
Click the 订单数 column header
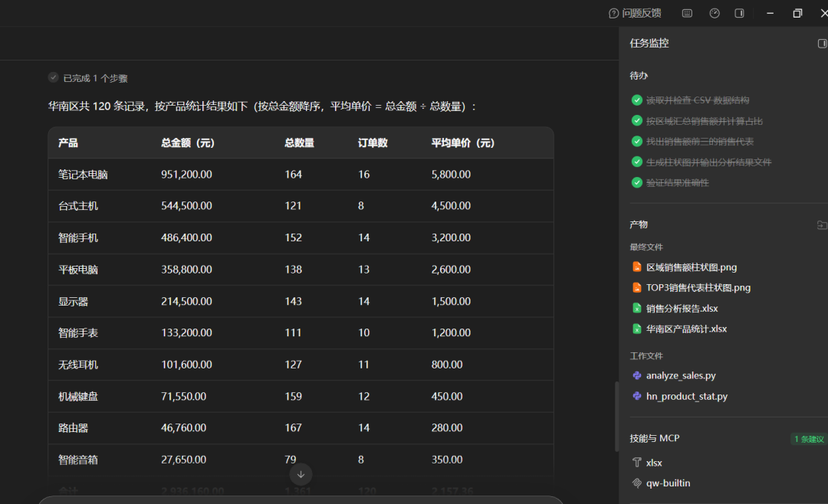click(x=373, y=143)
